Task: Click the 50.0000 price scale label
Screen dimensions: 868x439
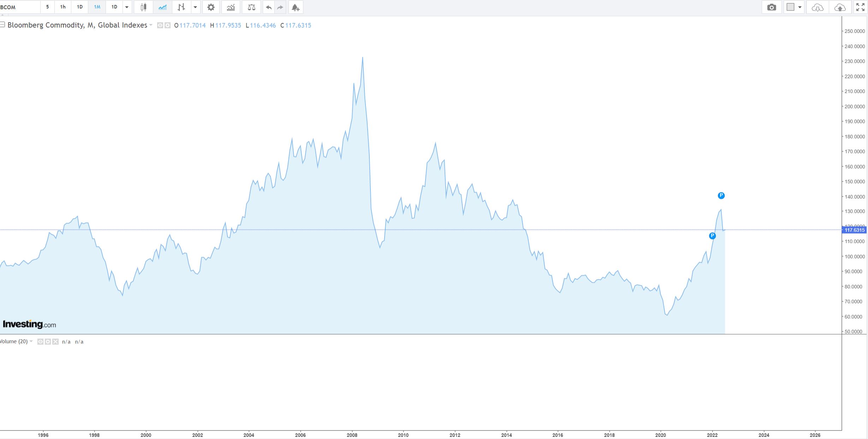Action: (x=854, y=332)
